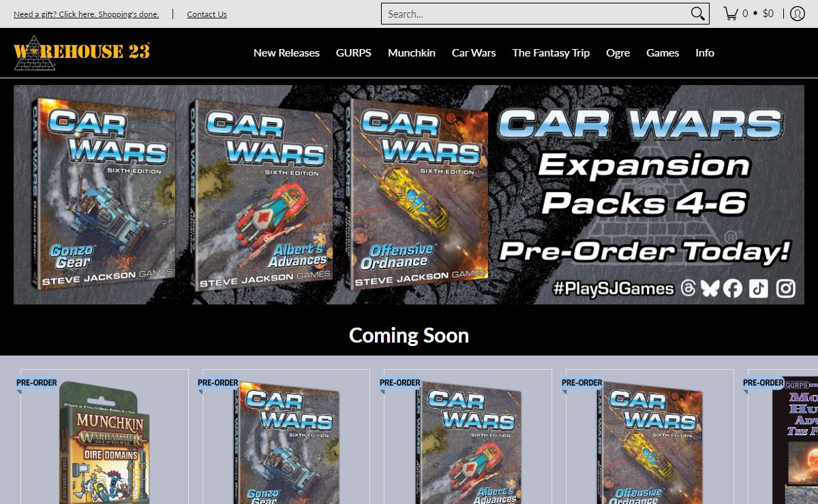Open the Games menu
Screen dimensions: 818x504
663,52
